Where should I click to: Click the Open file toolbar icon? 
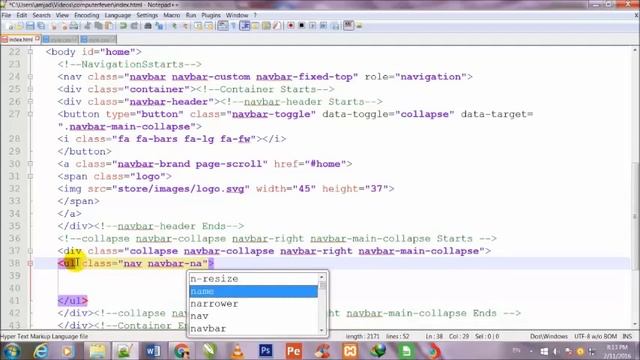point(20,26)
